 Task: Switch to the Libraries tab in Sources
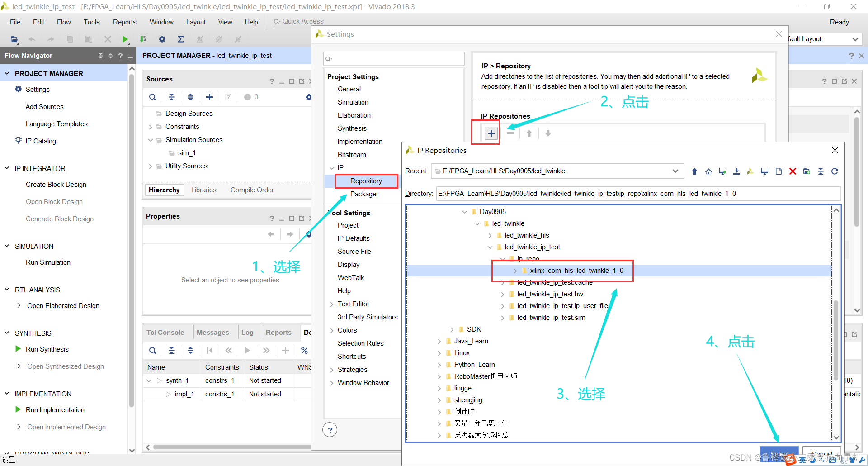pyautogui.click(x=203, y=190)
